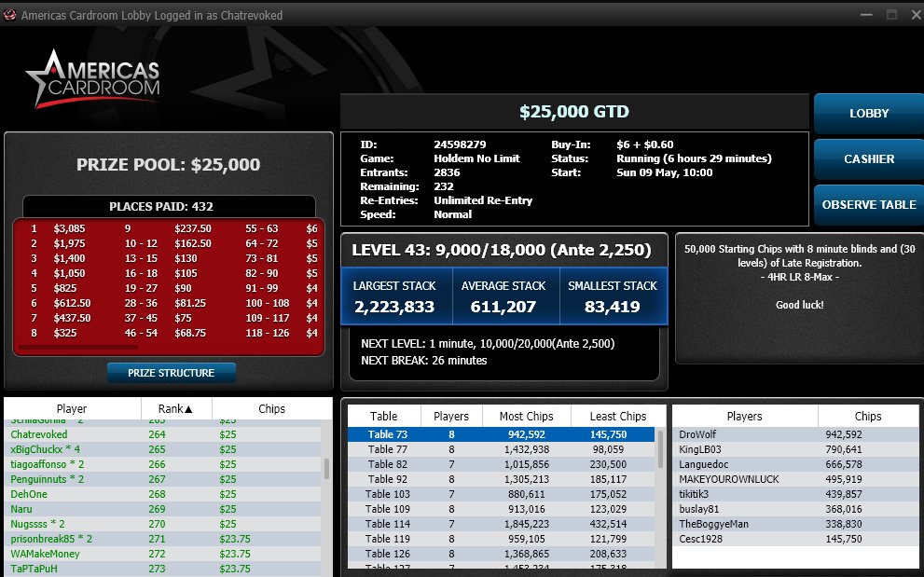Click the player ranking list scrollbar
Image resolution: width=924 pixels, height=577 pixels.
326,470
